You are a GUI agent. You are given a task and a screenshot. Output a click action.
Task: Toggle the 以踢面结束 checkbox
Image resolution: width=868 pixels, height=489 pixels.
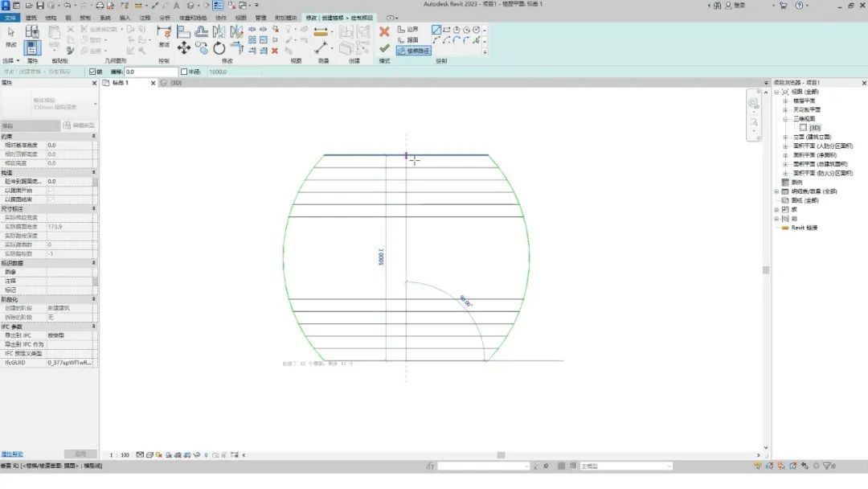[51, 199]
